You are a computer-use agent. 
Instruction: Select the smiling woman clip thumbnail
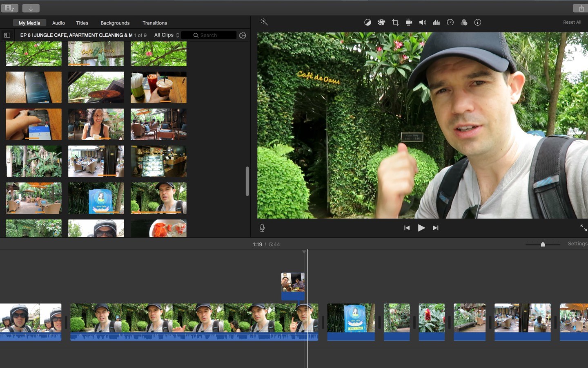(96, 124)
